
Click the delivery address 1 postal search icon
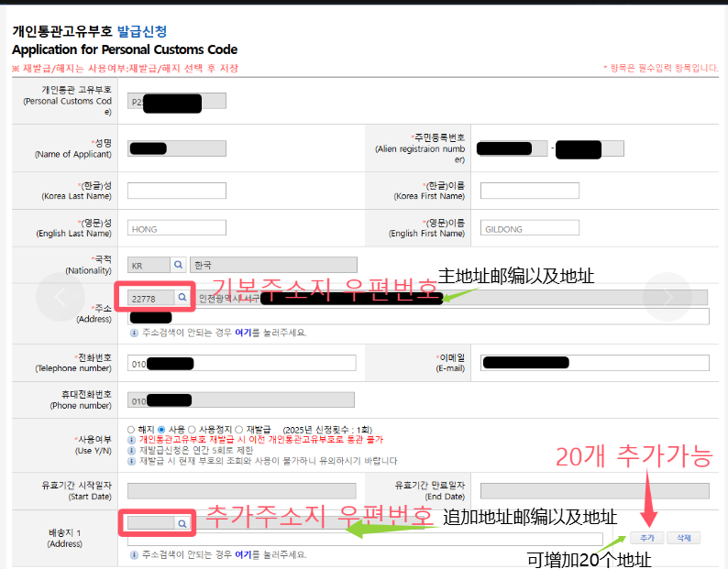click(x=182, y=523)
